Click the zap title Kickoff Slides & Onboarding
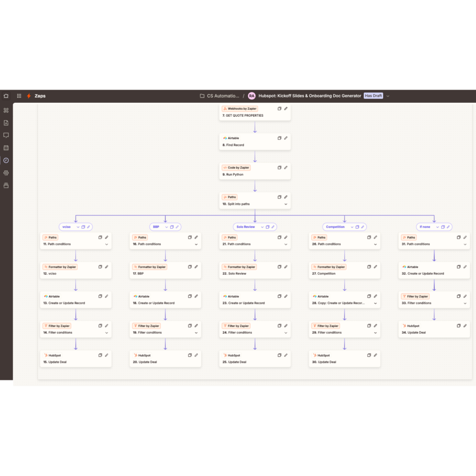Viewport: 476px width, 476px height. [x=310, y=96]
